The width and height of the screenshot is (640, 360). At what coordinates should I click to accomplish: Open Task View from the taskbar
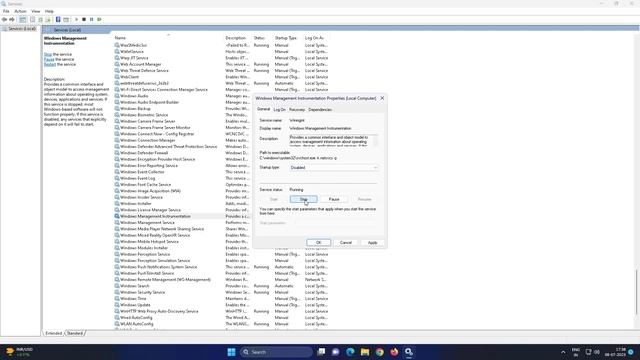pyautogui.click(x=322, y=352)
